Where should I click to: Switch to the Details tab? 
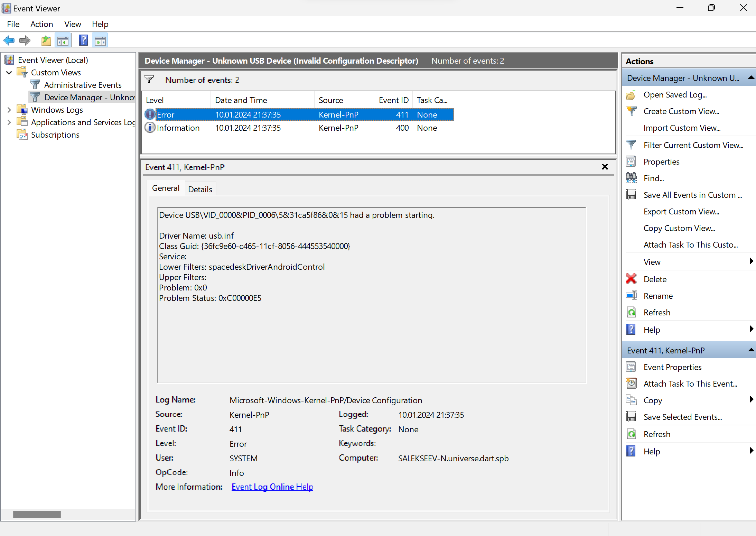pyautogui.click(x=200, y=189)
